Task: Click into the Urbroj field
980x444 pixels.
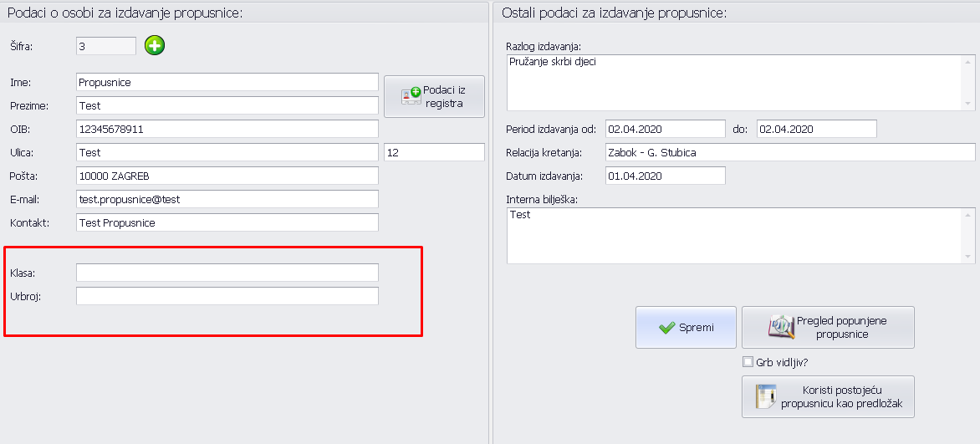Action: click(x=227, y=296)
